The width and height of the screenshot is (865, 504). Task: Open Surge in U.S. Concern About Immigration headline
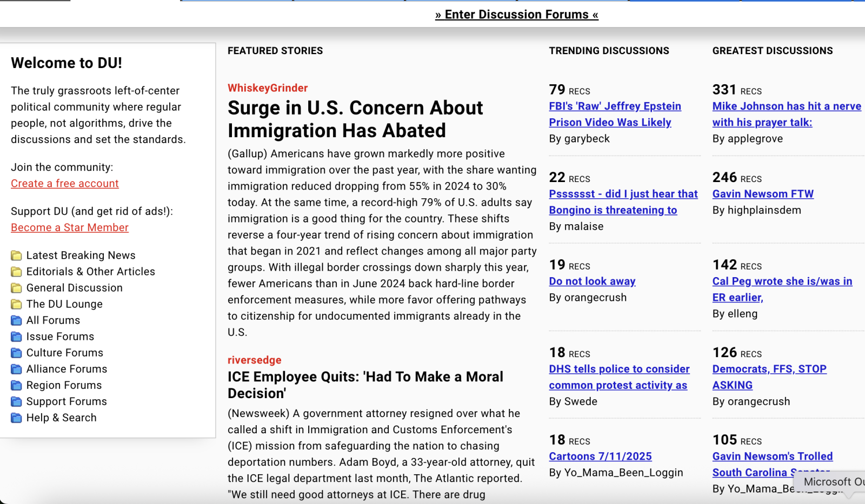tap(355, 119)
